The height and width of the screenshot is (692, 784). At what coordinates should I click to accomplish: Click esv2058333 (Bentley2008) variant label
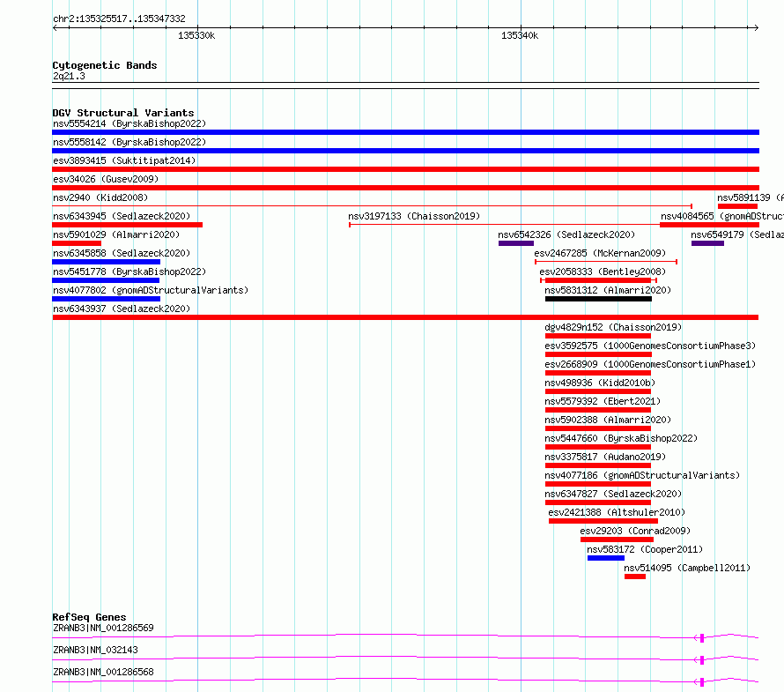pyautogui.click(x=603, y=272)
